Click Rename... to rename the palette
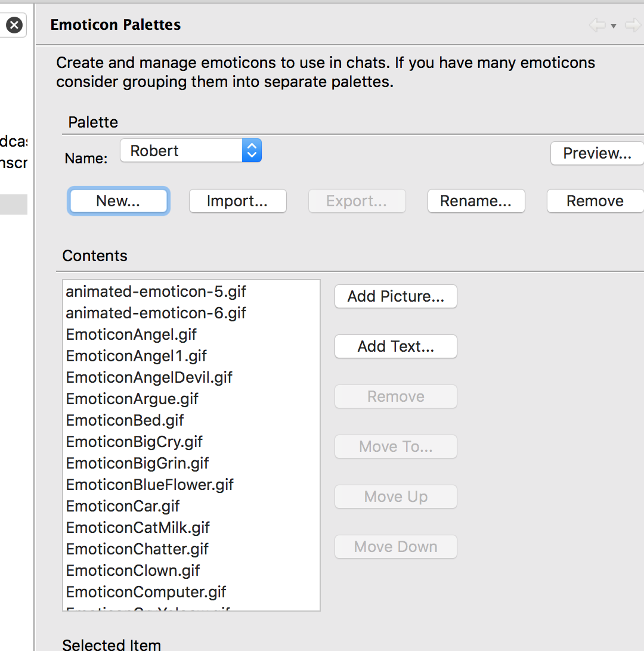The height and width of the screenshot is (651, 644). click(476, 201)
